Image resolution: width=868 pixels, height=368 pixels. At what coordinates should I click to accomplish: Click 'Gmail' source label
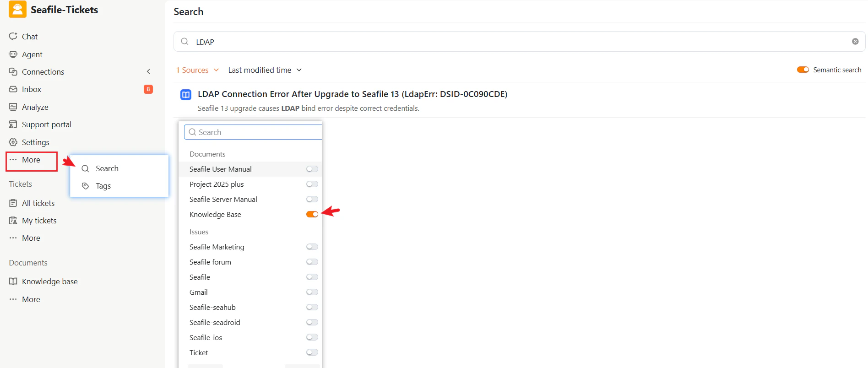pos(199,292)
